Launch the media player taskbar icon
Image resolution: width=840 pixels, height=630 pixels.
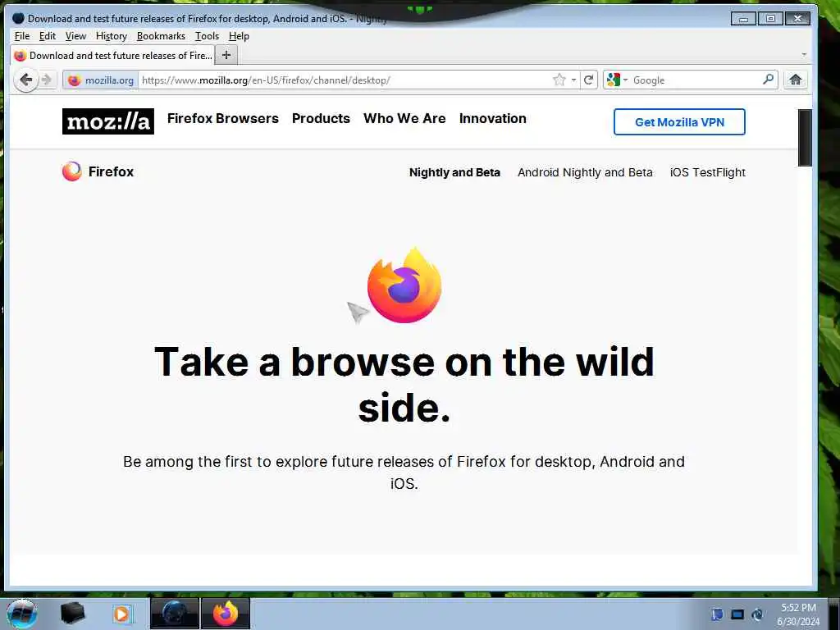pyautogui.click(x=121, y=614)
